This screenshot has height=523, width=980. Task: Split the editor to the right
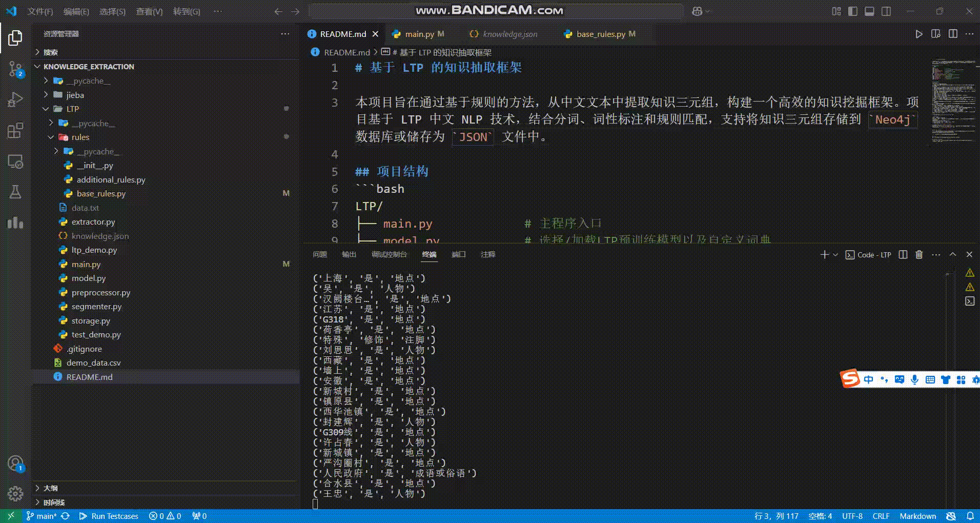coord(953,34)
